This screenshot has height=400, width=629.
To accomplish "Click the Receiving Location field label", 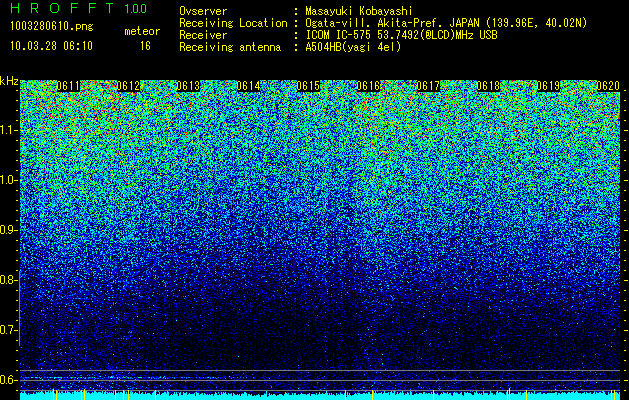I will point(233,23).
